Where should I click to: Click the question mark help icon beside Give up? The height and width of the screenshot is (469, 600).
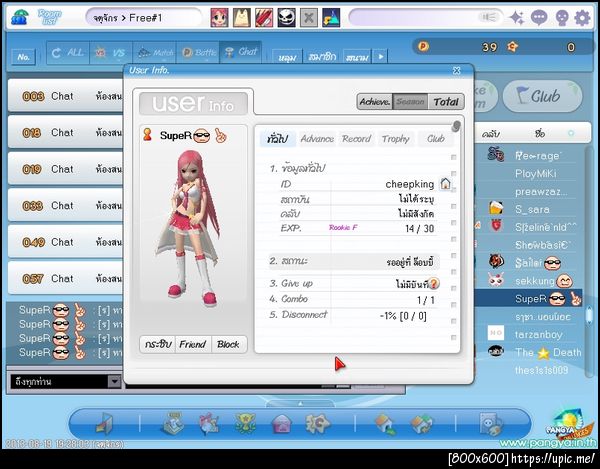tap(434, 283)
